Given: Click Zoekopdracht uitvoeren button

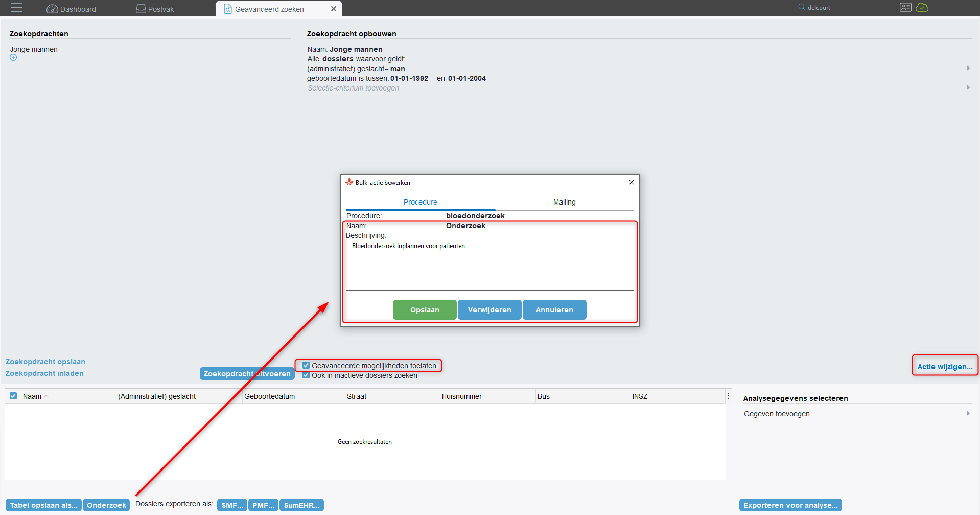Looking at the screenshot, I should click(247, 374).
